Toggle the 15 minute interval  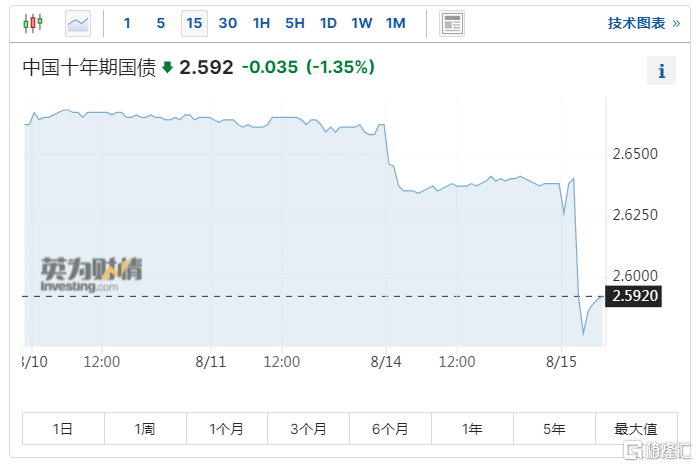tap(194, 23)
